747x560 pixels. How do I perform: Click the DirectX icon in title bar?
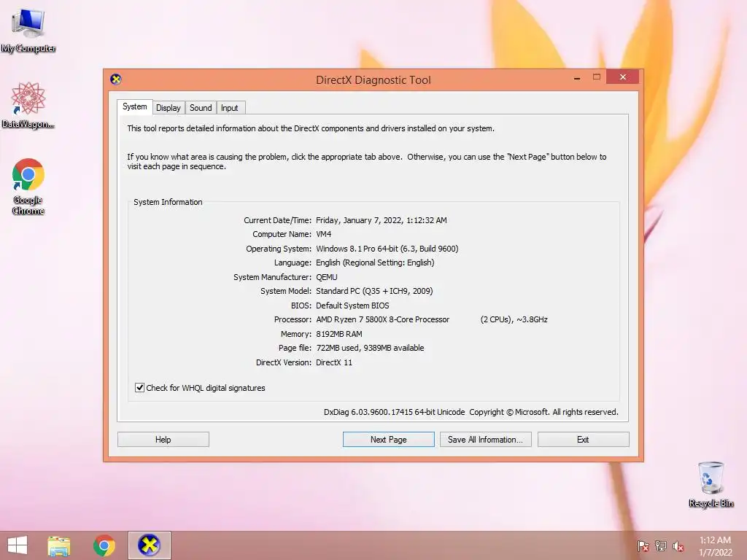coord(116,79)
